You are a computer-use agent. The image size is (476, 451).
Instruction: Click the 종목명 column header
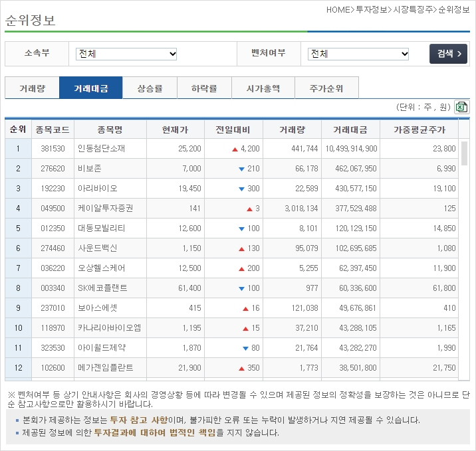[x=110, y=130]
